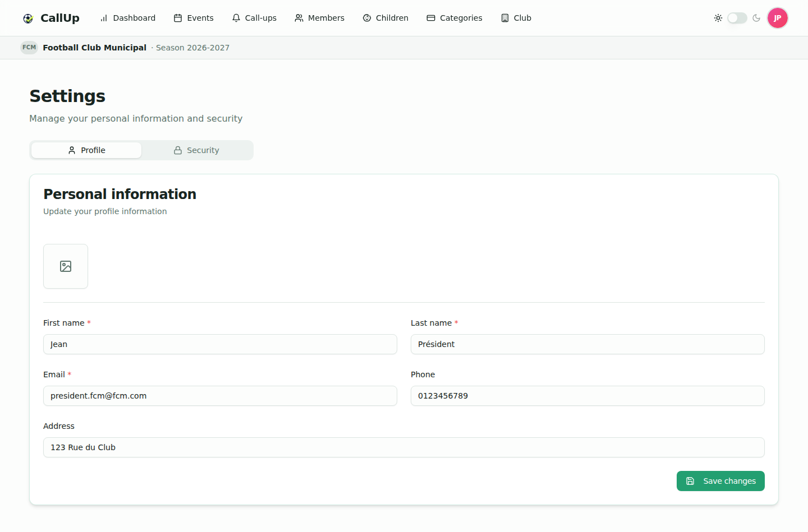Select the Phone number input

[x=587, y=396]
